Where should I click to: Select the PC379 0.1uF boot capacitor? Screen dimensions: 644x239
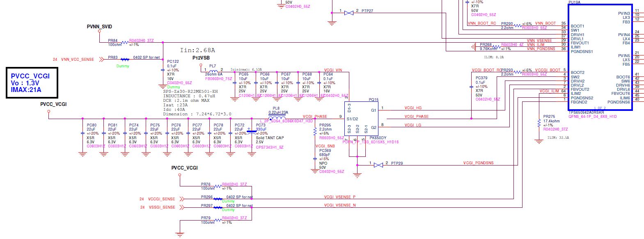tap(471, 87)
